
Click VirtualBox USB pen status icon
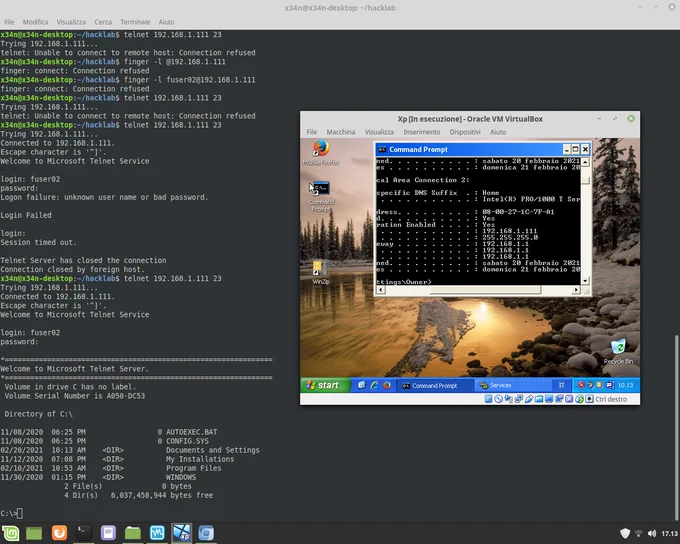529,399
